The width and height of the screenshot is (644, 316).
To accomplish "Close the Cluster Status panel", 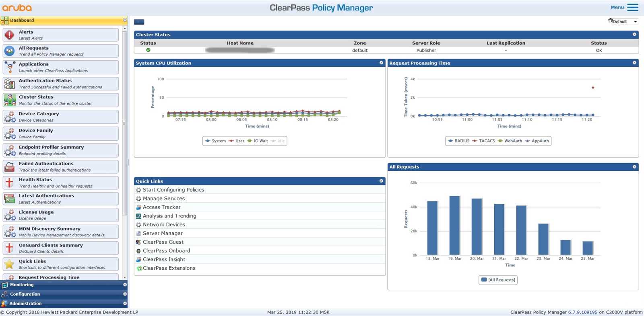I will 634,35.
